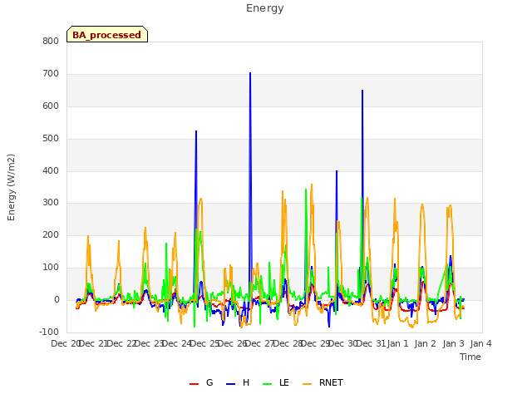The height and width of the screenshot is (399, 532).
Task: Toggle the LE series legend entry
Action: (x=276, y=382)
